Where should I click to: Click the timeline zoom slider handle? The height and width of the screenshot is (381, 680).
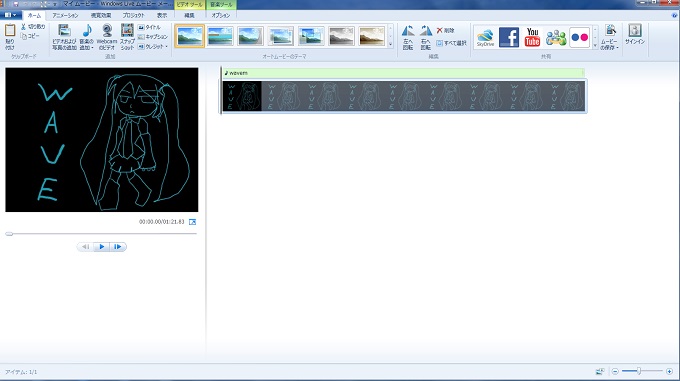[x=639, y=371]
